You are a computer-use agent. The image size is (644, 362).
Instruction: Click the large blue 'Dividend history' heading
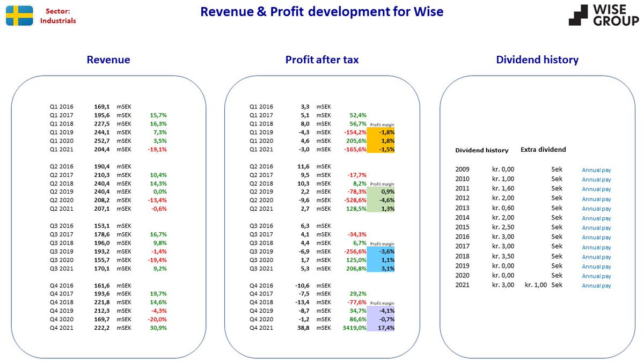coord(537,60)
